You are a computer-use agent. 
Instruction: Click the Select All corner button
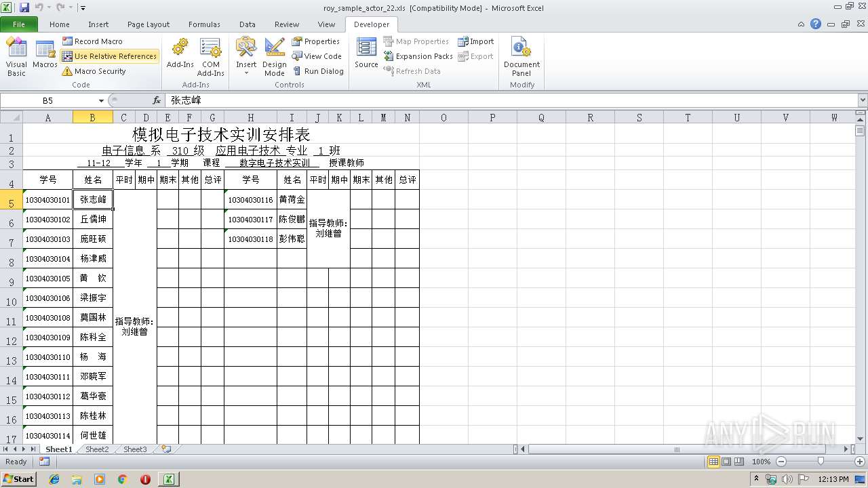point(12,117)
